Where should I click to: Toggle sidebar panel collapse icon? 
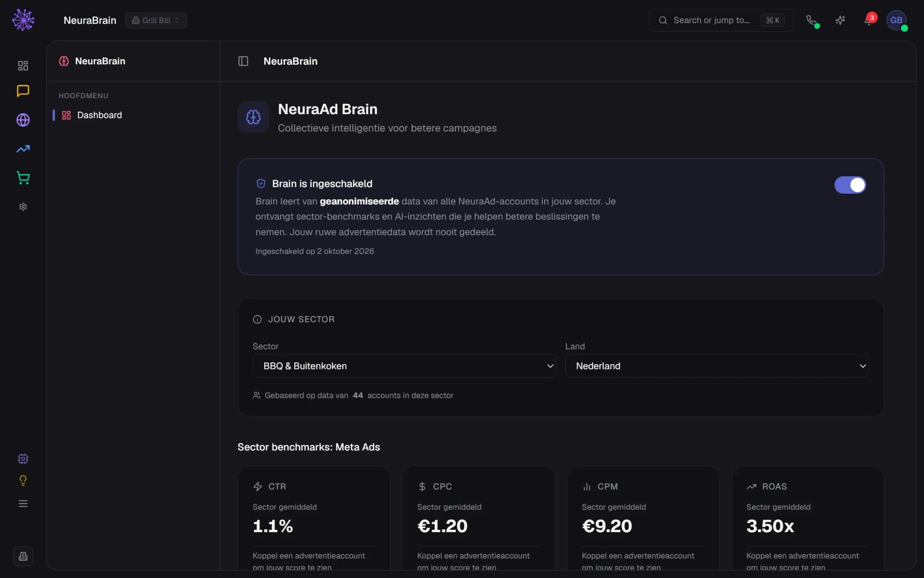pos(243,61)
